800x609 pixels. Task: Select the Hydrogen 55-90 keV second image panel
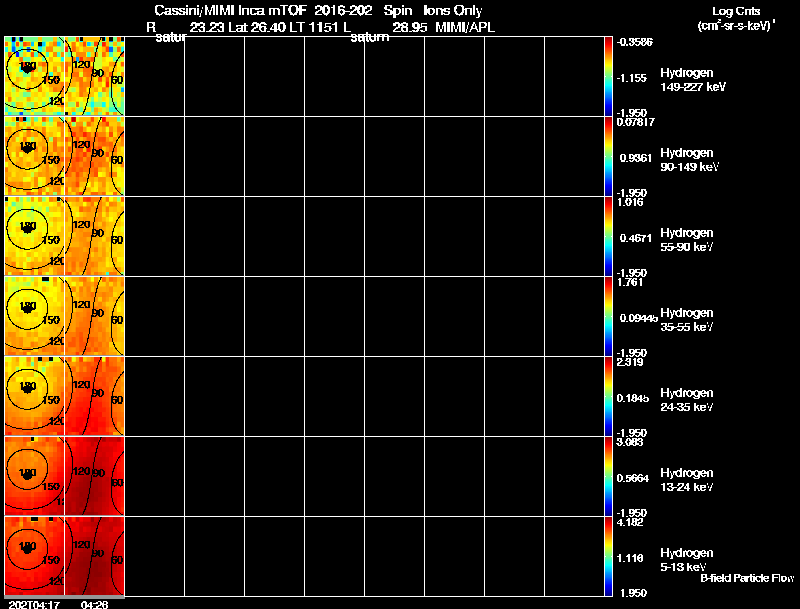[94, 236]
